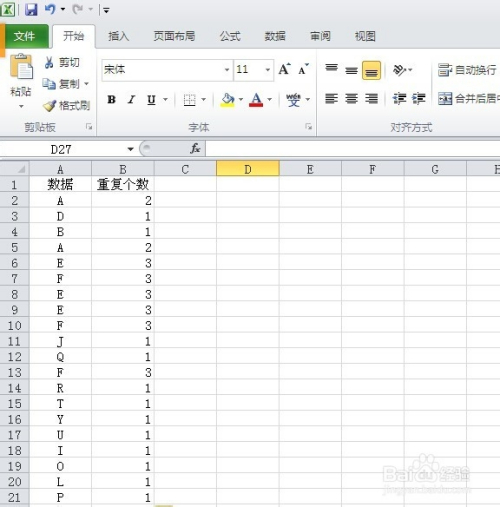This screenshot has width=500, height=507.
Task: Switch to the 数据 tab
Action: (x=275, y=36)
